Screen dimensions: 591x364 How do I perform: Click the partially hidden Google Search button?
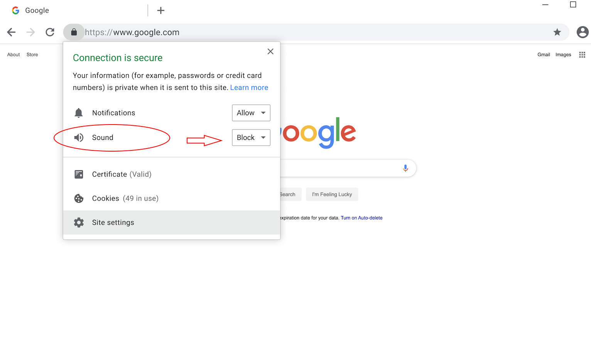pos(291,194)
